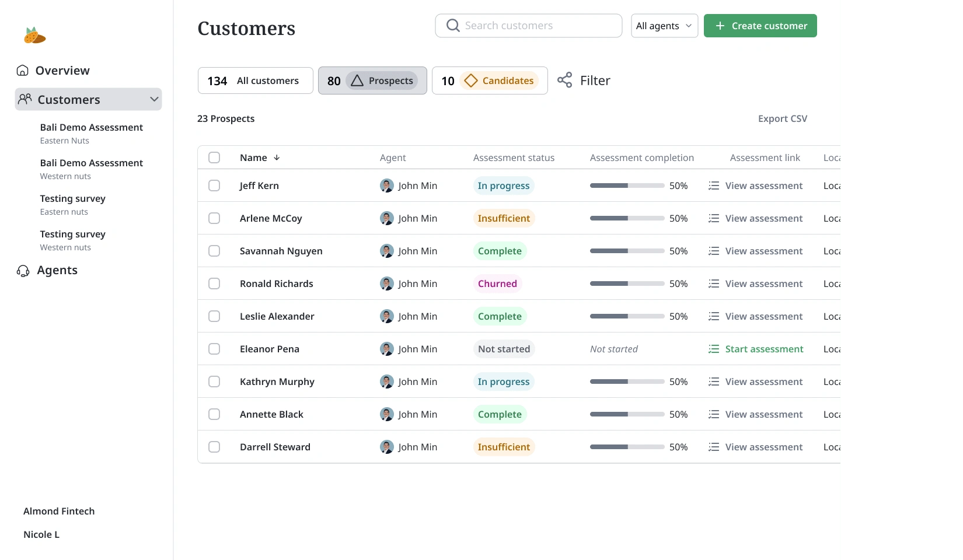Click the Agents headset icon
963x560 pixels.
(x=23, y=271)
